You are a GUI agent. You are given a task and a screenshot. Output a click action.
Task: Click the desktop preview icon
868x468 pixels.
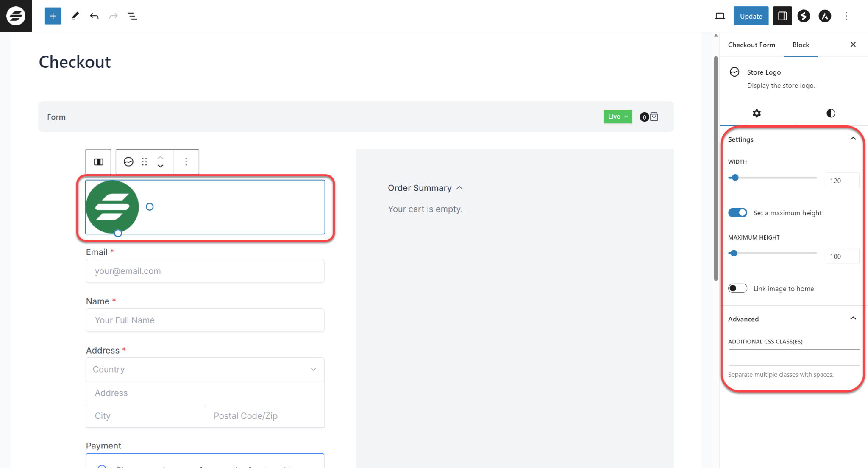(720, 16)
